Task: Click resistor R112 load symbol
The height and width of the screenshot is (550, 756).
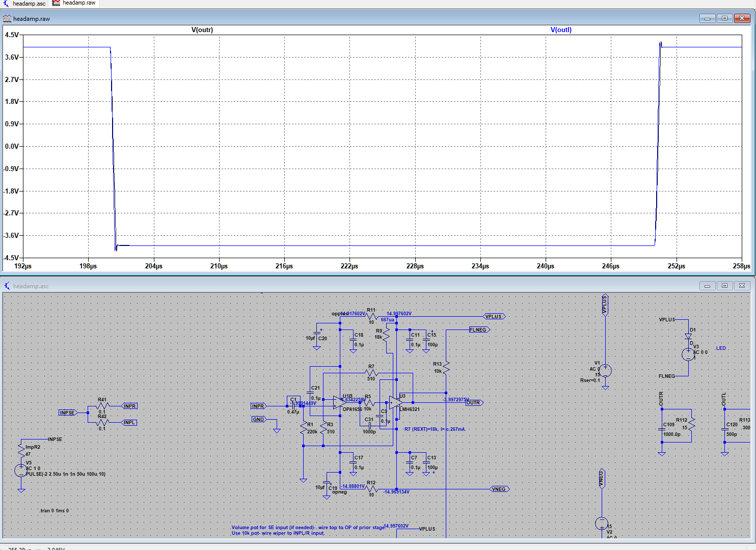Action: point(691,424)
